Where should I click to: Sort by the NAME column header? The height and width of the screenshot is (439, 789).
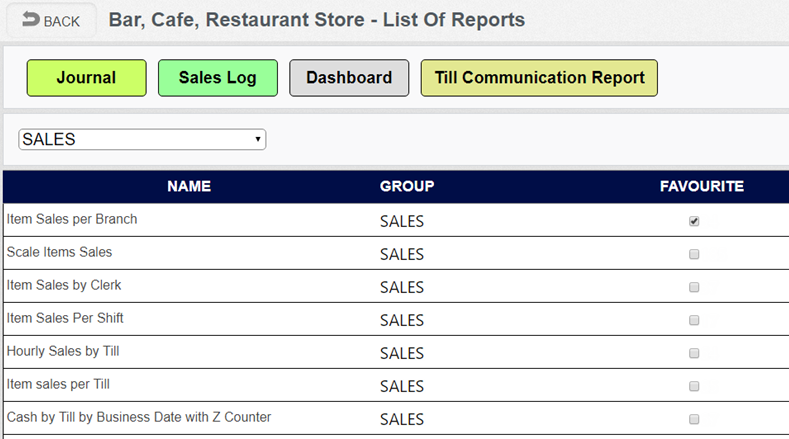(189, 187)
